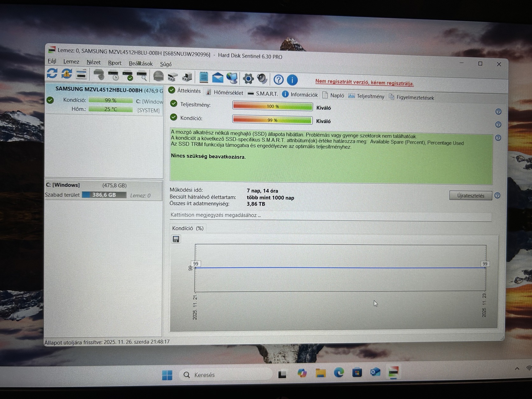Click the 99 % Kondíció bar beside Kiváló
The height and width of the screenshot is (399, 532).
(272, 120)
